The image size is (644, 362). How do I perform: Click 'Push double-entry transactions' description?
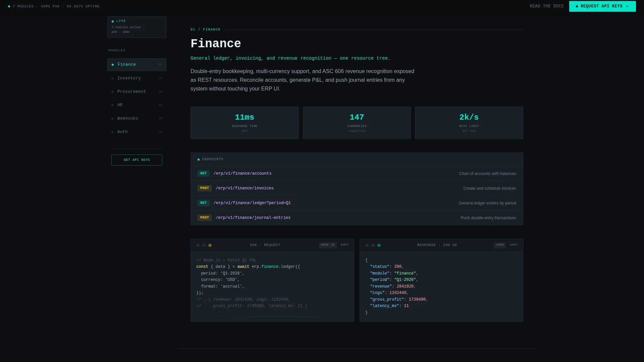(488, 218)
